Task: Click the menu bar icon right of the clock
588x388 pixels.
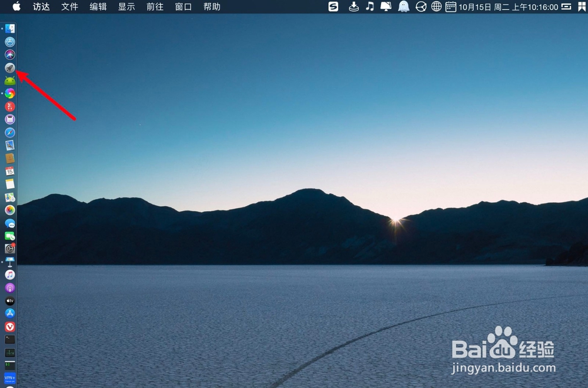Action: 566,6
